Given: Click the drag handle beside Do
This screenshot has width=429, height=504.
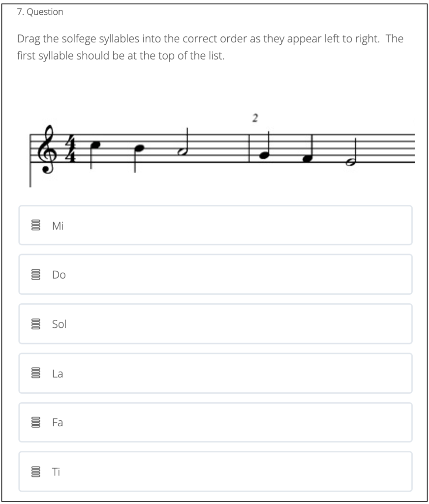Looking at the screenshot, I should (x=35, y=275).
